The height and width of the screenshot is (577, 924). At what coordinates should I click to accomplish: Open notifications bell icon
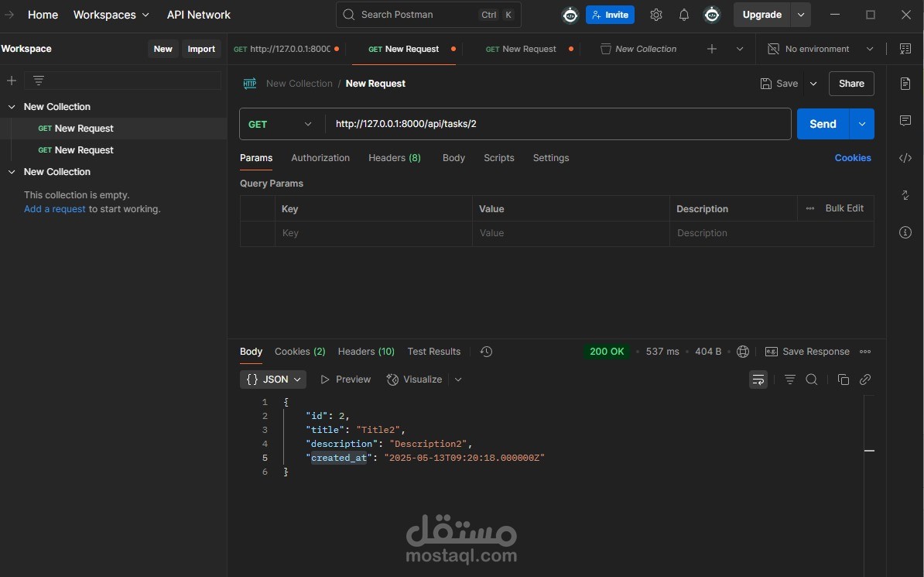click(x=683, y=15)
